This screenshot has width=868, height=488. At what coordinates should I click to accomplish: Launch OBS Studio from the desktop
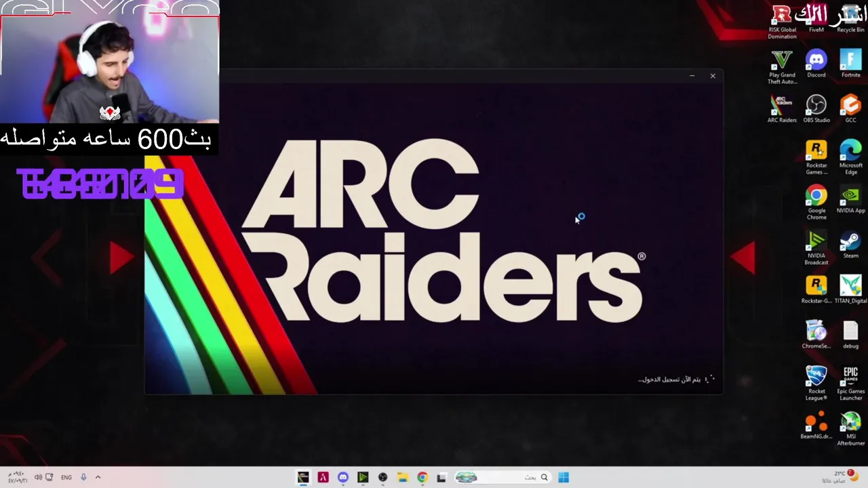point(816,109)
